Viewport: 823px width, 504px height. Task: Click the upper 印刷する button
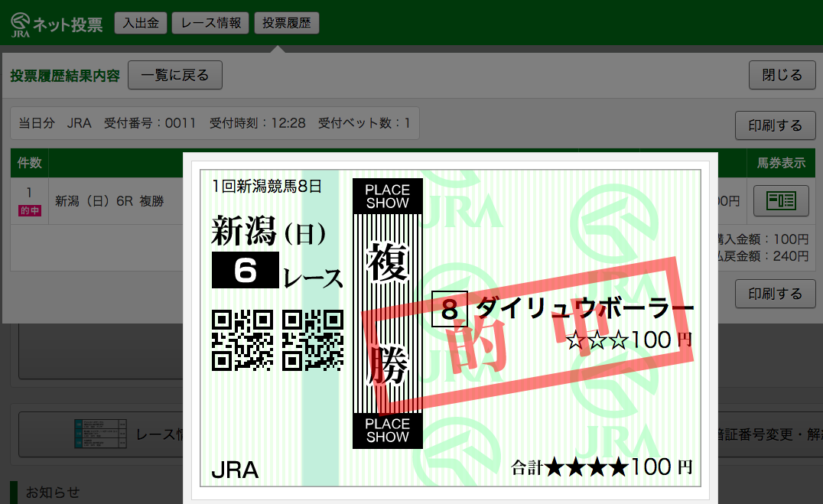tap(776, 125)
